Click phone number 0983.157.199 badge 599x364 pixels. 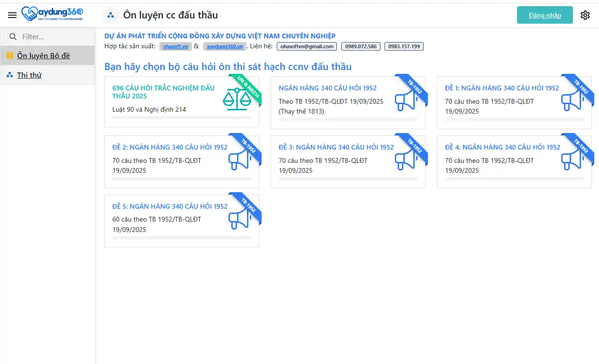(404, 46)
